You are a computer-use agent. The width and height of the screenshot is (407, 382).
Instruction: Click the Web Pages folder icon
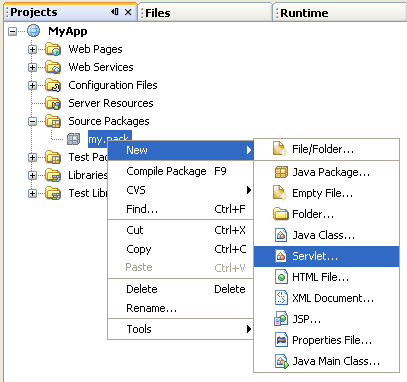point(53,49)
